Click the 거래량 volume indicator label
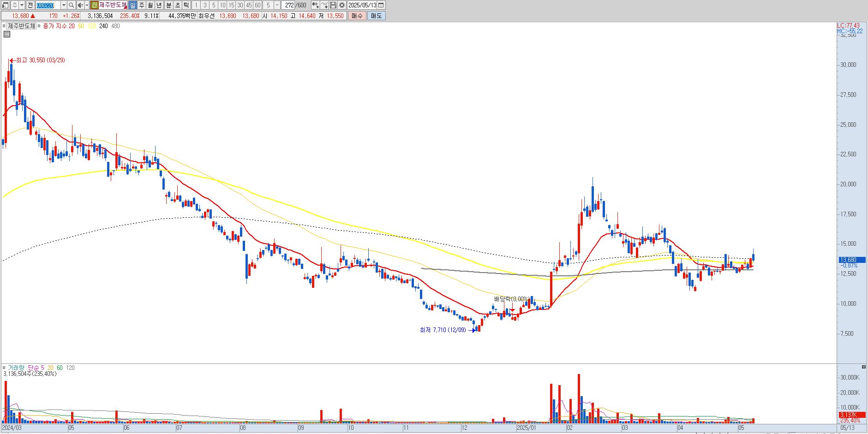Image resolution: width=868 pixels, height=434 pixels. coord(16,368)
